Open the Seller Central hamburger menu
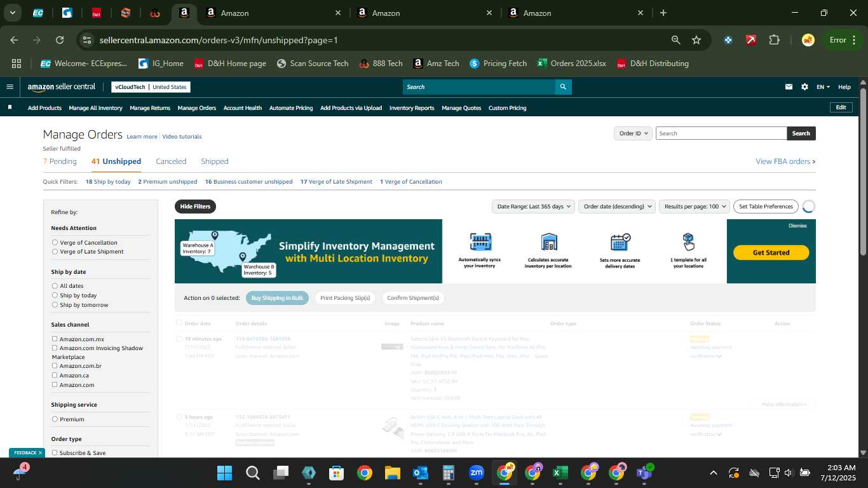Image resolution: width=868 pixels, height=488 pixels. click(x=10, y=87)
